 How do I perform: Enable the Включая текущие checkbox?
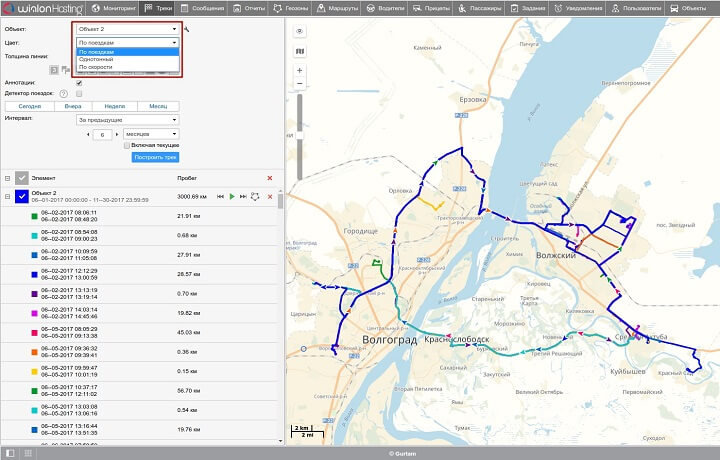point(126,145)
